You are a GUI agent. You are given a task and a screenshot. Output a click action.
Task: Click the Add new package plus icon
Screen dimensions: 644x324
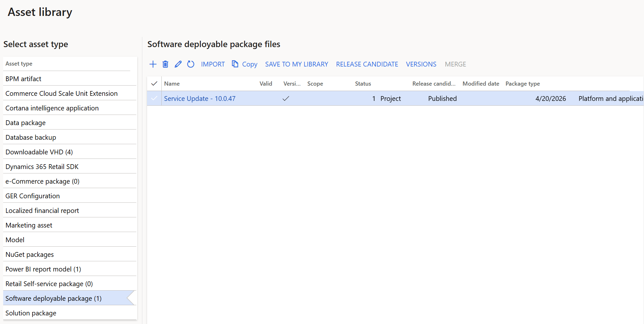[153, 64]
